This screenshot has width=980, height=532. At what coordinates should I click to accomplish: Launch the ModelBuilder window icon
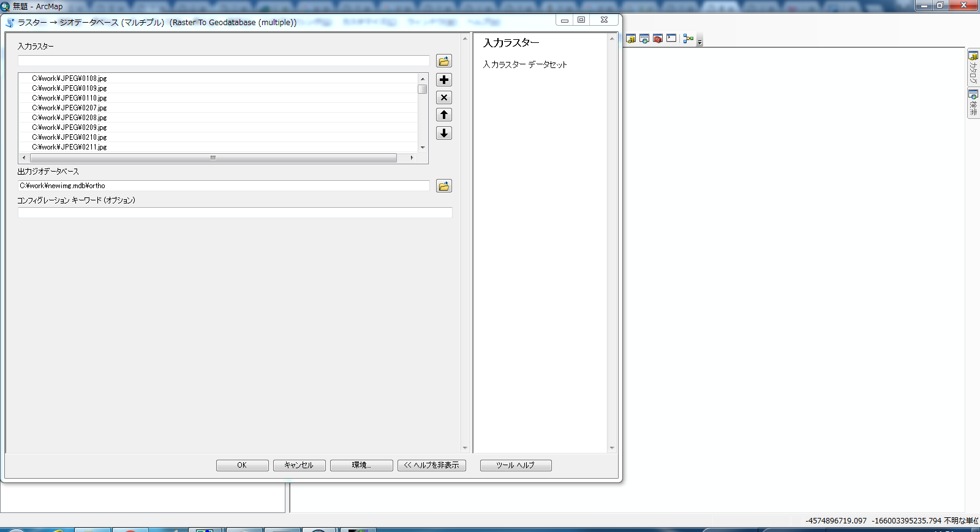pos(688,39)
